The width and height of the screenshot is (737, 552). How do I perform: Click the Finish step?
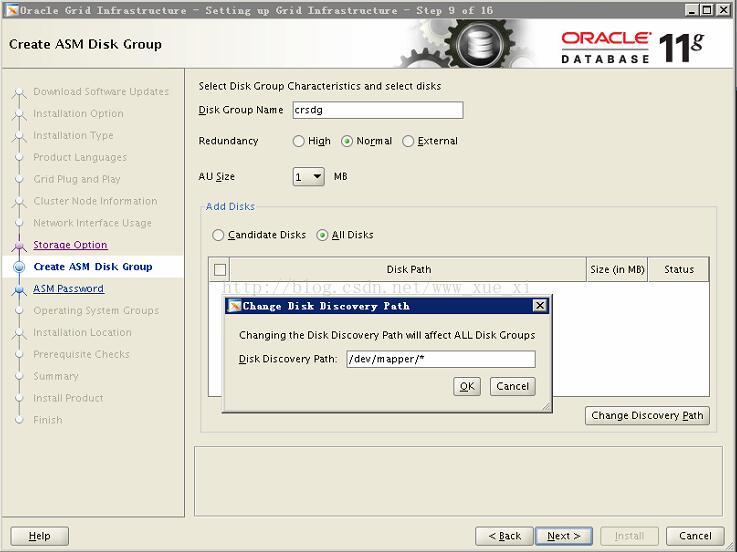(47, 420)
